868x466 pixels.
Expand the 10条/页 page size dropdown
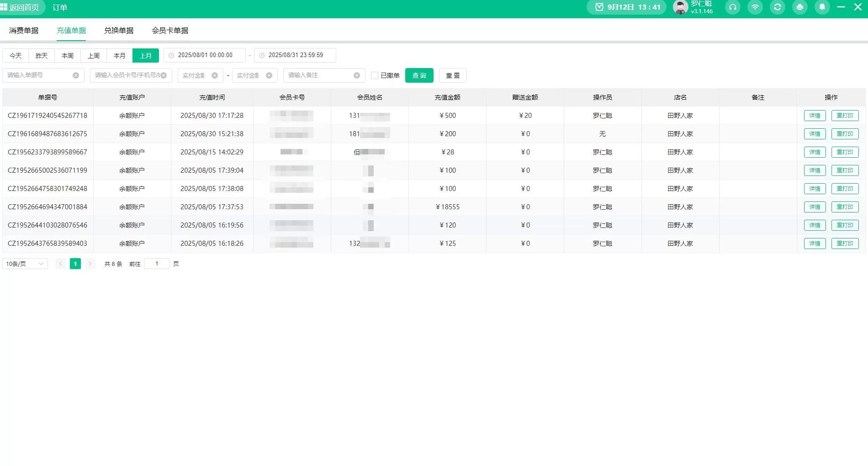click(25, 264)
